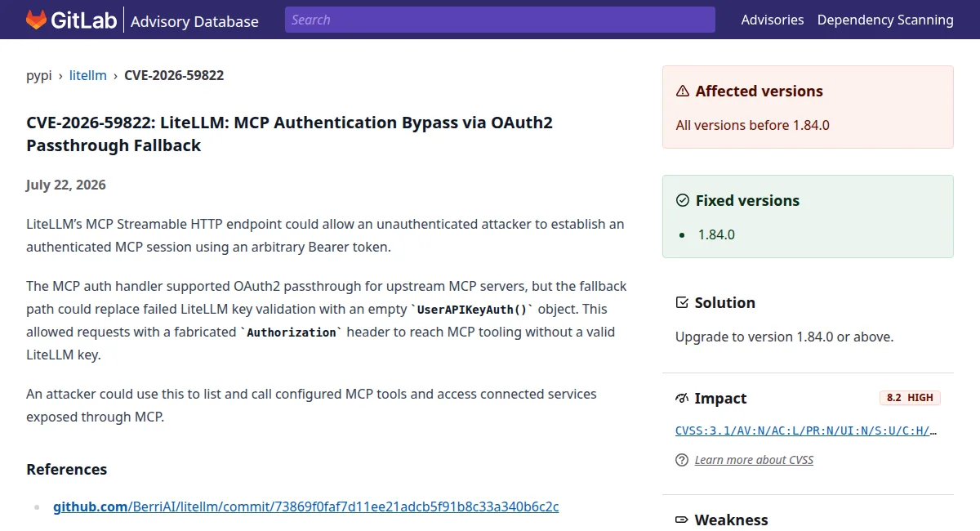Click the advisory title heading
The image size is (980, 531).
(290, 134)
